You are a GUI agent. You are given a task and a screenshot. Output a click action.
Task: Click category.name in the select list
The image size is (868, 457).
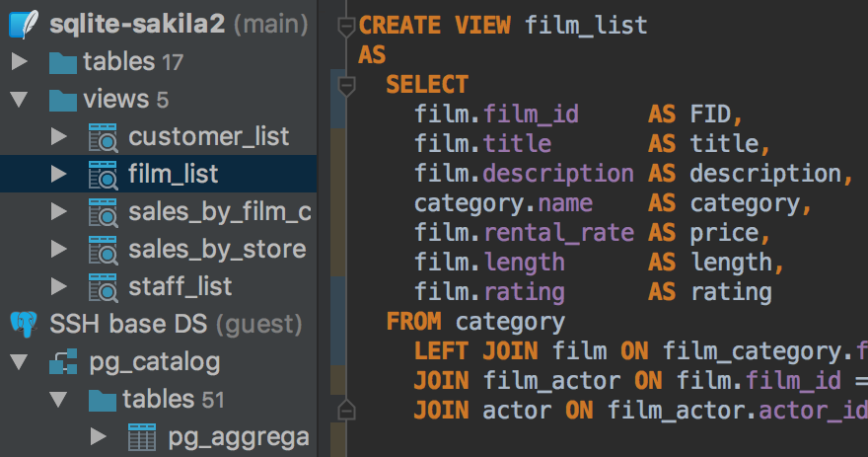[x=503, y=204]
